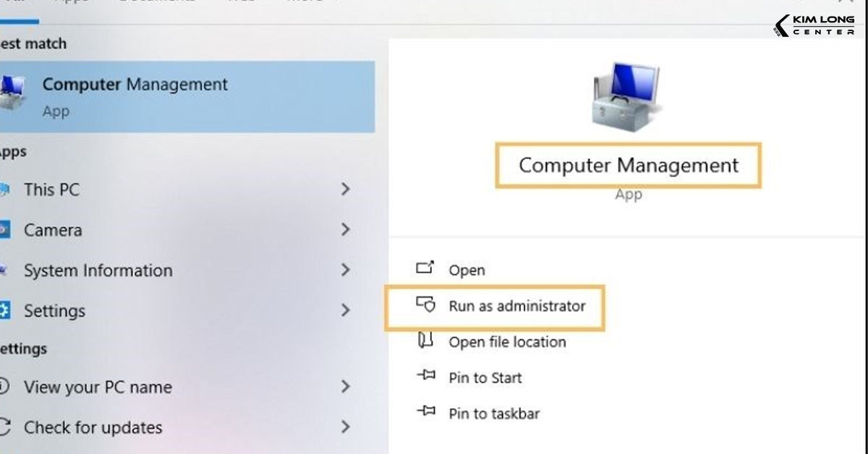Expand the System Information chevron

coord(345,270)
